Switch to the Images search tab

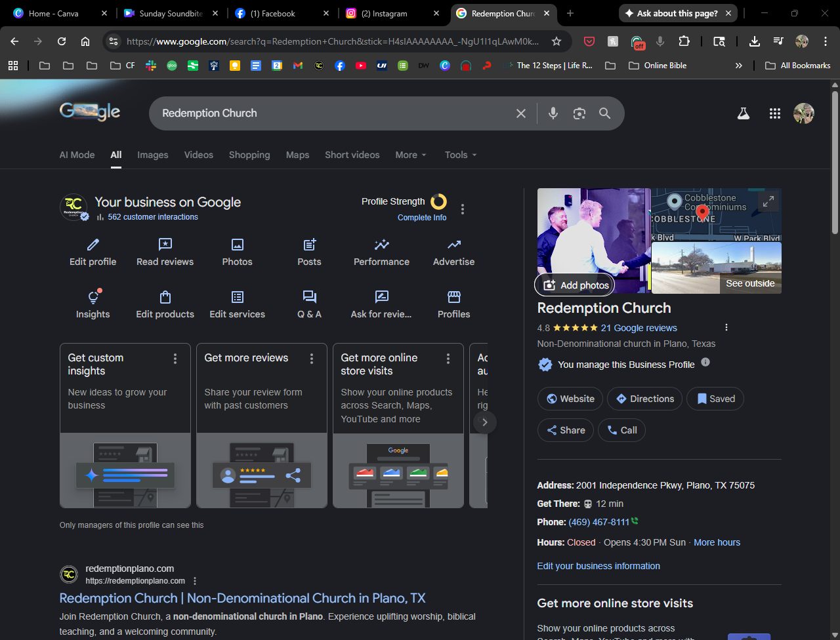point(152,155)
